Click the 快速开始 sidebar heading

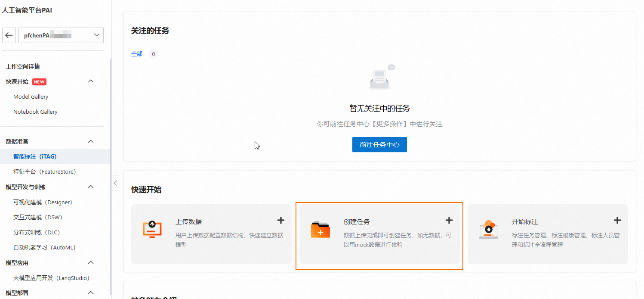pyautogui.click(x=17, y=82)
